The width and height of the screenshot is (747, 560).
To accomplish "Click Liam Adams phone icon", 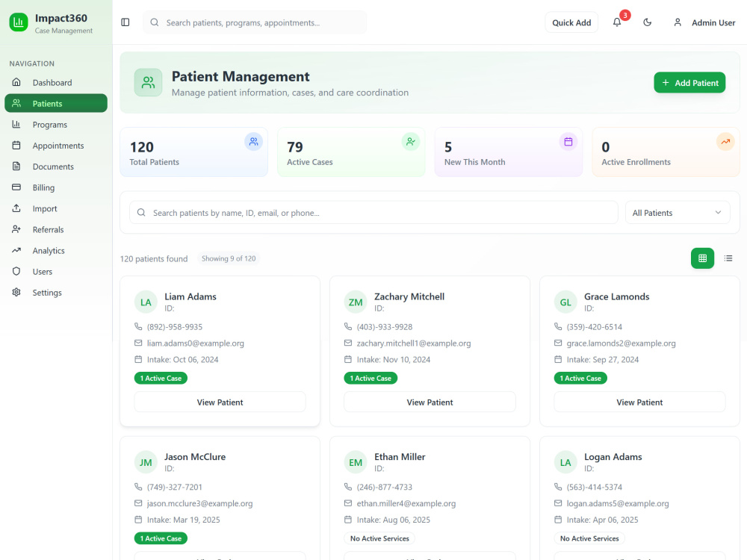I will pyautogui.click(x=138, y=327).
